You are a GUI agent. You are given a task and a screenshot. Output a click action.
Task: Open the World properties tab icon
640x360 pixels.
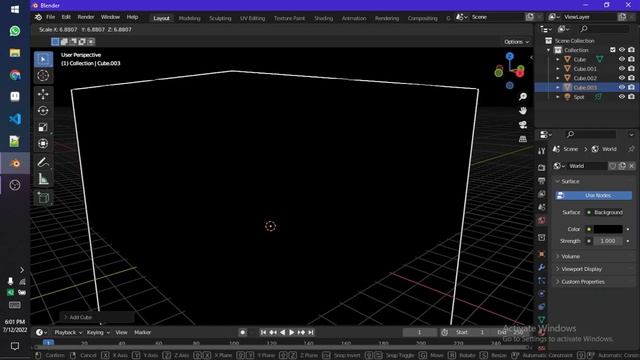point(542,220)
